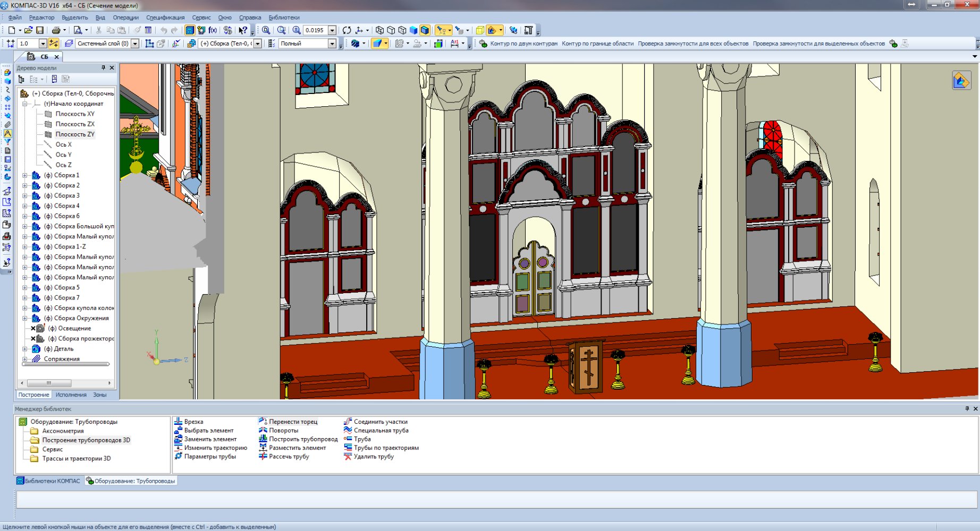Toggle the shaded display mode button
The width and height of the screenshot is (980, 531).
(413, 30)
